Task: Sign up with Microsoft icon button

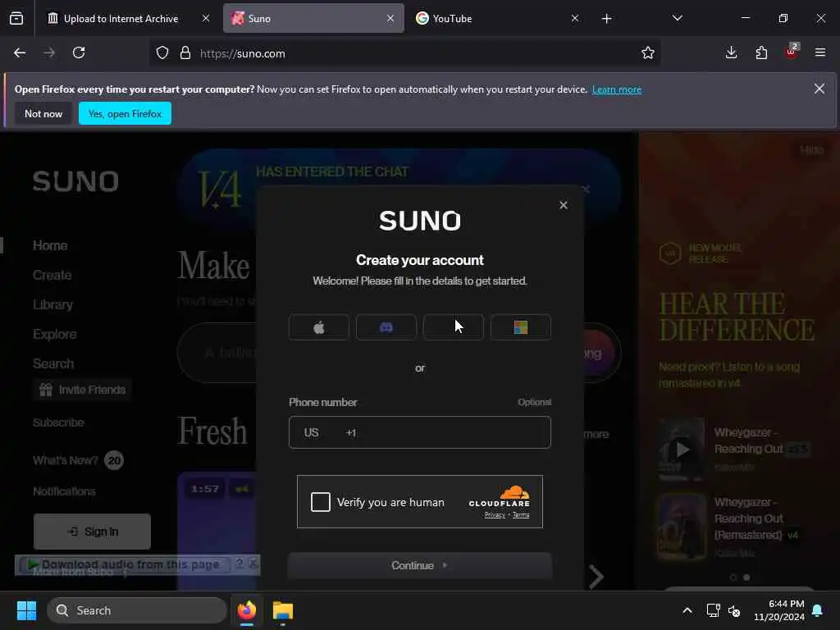Action: (521, 326)
